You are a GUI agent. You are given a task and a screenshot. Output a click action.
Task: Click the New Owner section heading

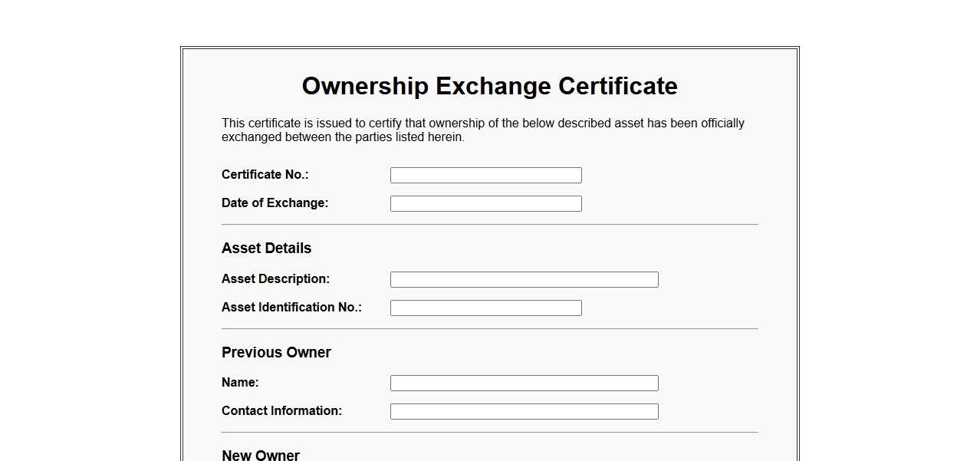(261, 455)
